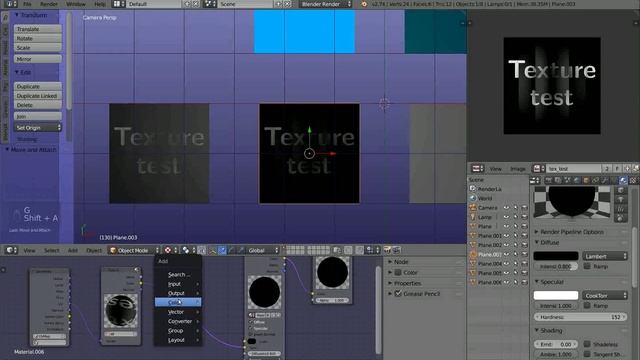This screenshot has width=640, height=360.
Task: Enable the Specular Ramp checkbox
Action: click(587, 305)
